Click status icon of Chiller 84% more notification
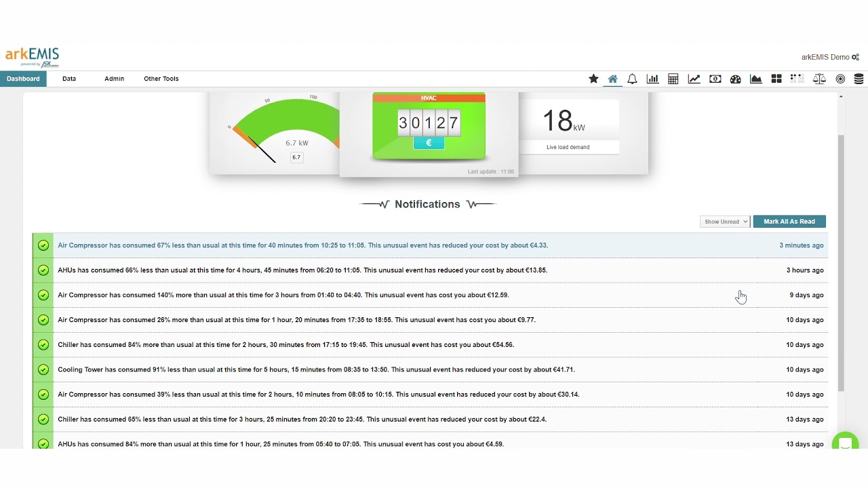Screen dimensions: 868x488 [43, 344]
